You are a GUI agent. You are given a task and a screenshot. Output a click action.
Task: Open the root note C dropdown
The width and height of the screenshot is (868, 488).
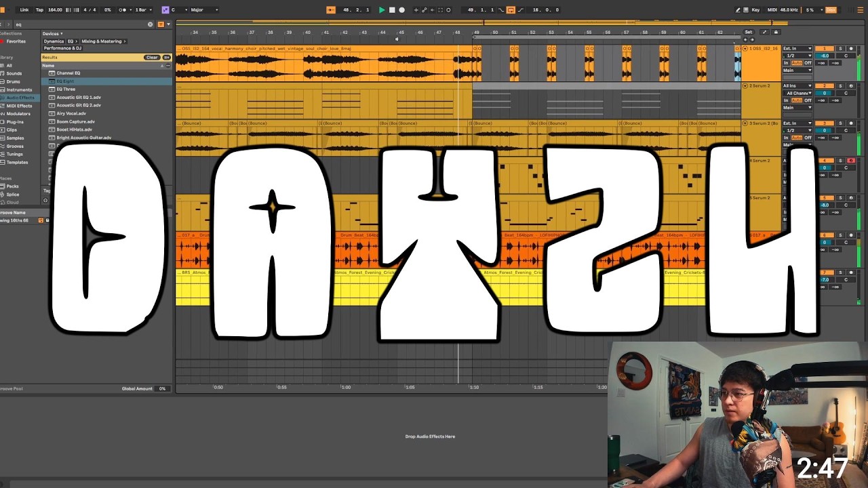[x=179, y=10]
